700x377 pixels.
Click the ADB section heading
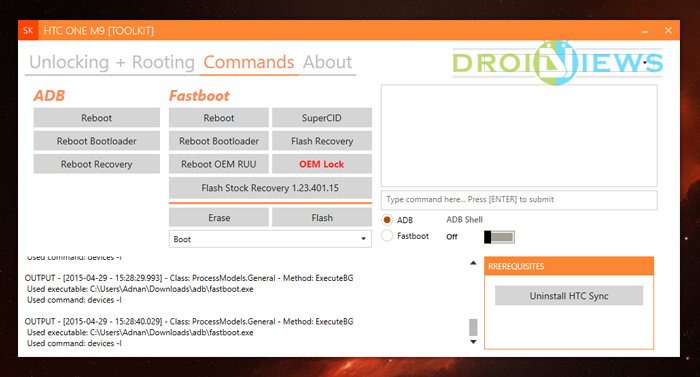[x=49, y=96]
